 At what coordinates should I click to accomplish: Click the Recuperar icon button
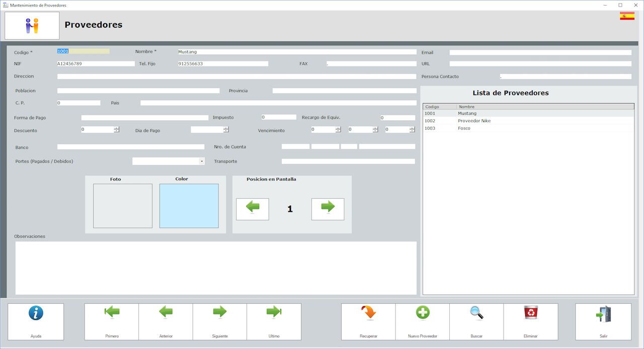tap(368, 321)
